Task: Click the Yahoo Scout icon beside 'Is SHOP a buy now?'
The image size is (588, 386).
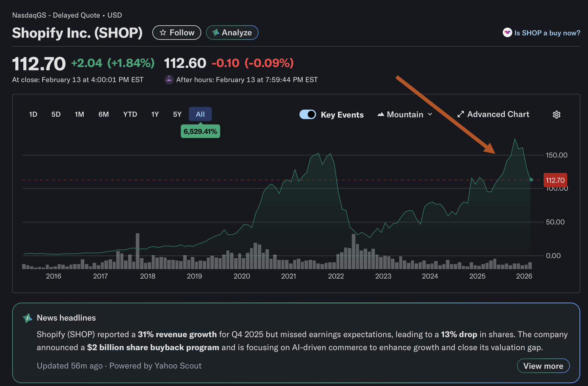Action: pos(507,33)
